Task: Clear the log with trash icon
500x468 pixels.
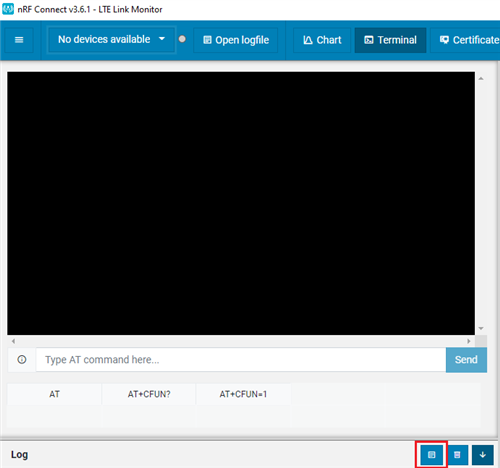Action: click(457, 455)
